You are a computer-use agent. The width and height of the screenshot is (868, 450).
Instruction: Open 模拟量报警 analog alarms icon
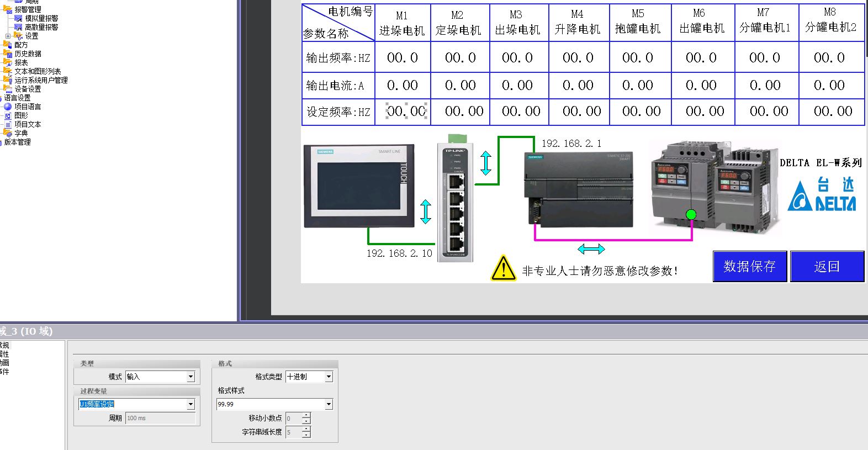click(x=18, y=18)
